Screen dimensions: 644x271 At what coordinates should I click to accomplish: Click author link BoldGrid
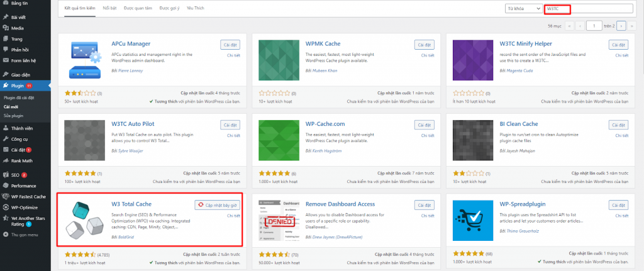(x=126, y=237)
